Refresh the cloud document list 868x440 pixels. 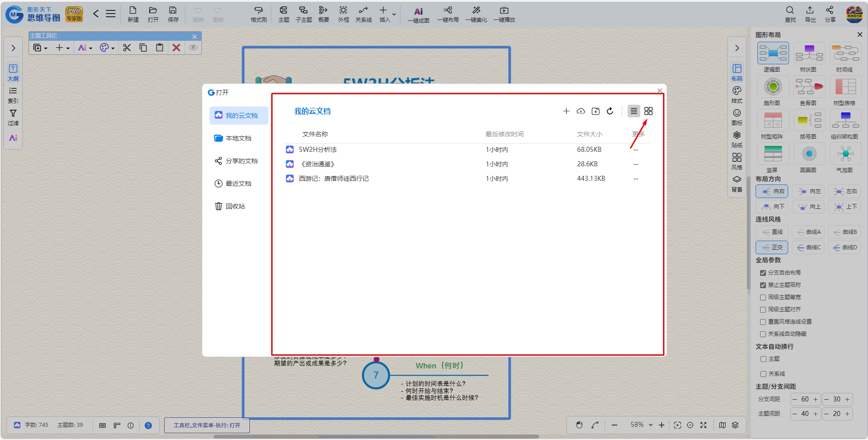click(x=610, y=111)
